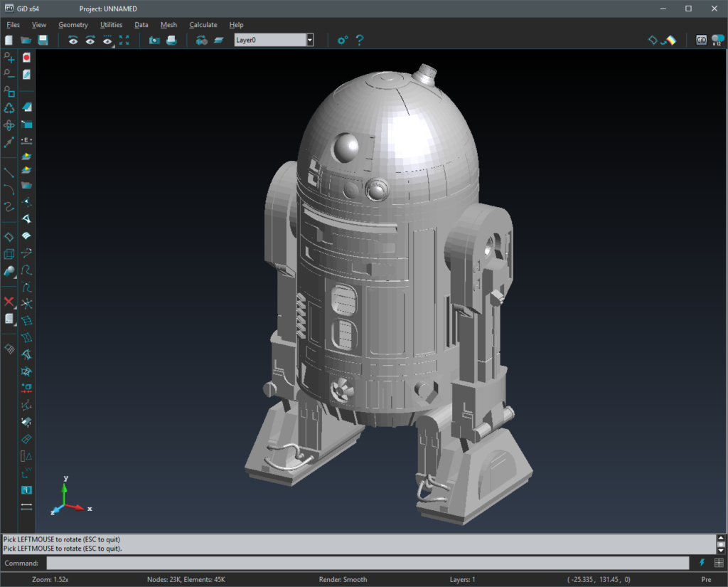Click the question mark help icon
Viewport: 728px width, 587px height.
tap(359, 40)
